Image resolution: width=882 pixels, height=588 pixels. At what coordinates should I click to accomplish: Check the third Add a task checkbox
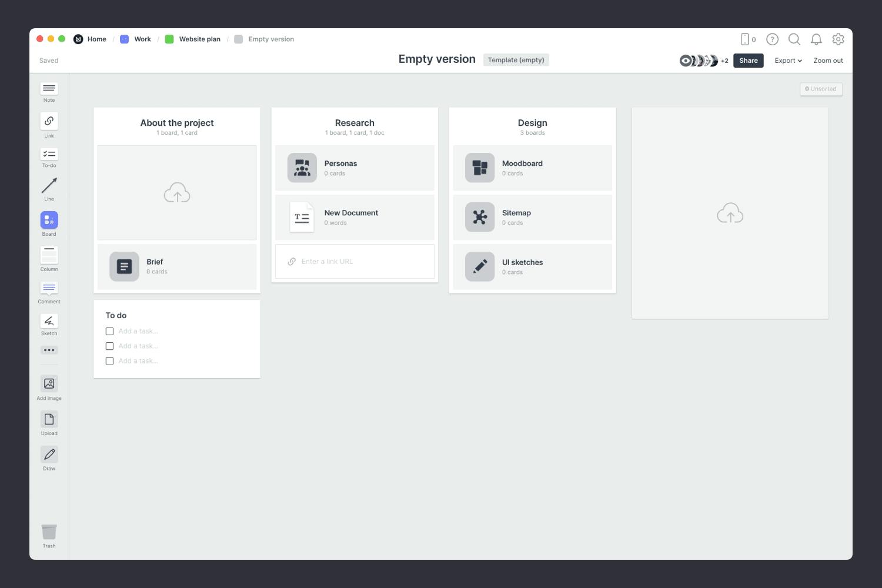point(109,360)
